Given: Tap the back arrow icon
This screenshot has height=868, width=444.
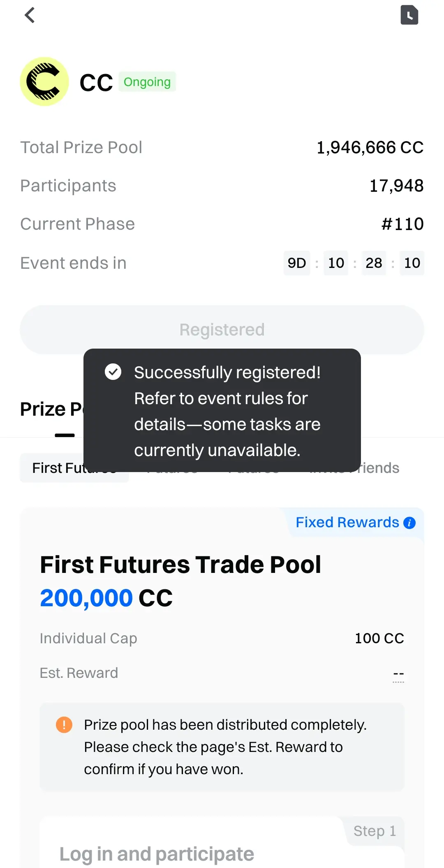Looking at the screenshot, I should [x=30, y=16].
